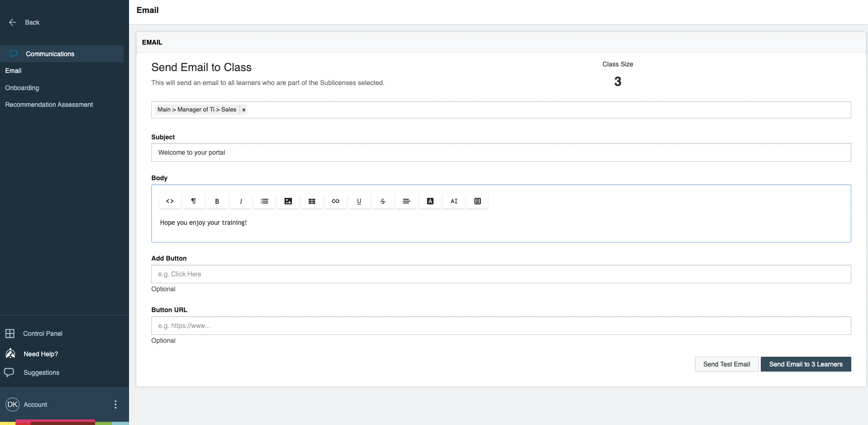Toggle bold formatting in the body editor
Viewport: 868px width, 425px height.
coord(217,201)
